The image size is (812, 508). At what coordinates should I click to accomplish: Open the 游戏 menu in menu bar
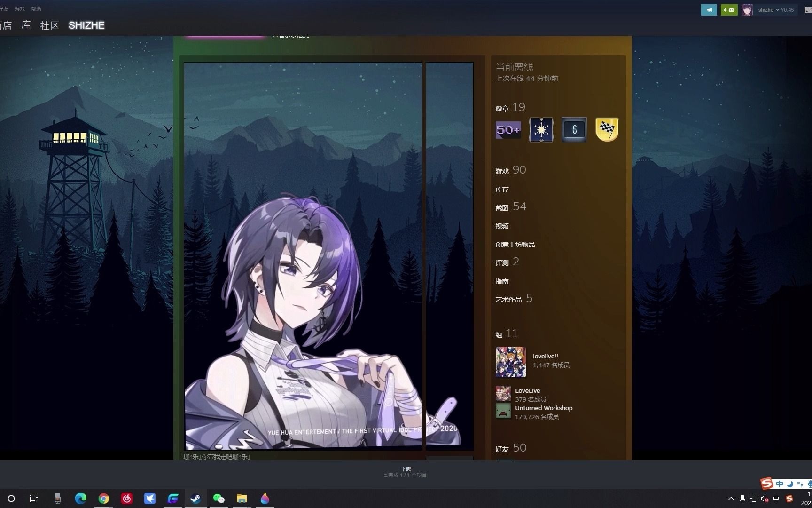pos(19,9)
